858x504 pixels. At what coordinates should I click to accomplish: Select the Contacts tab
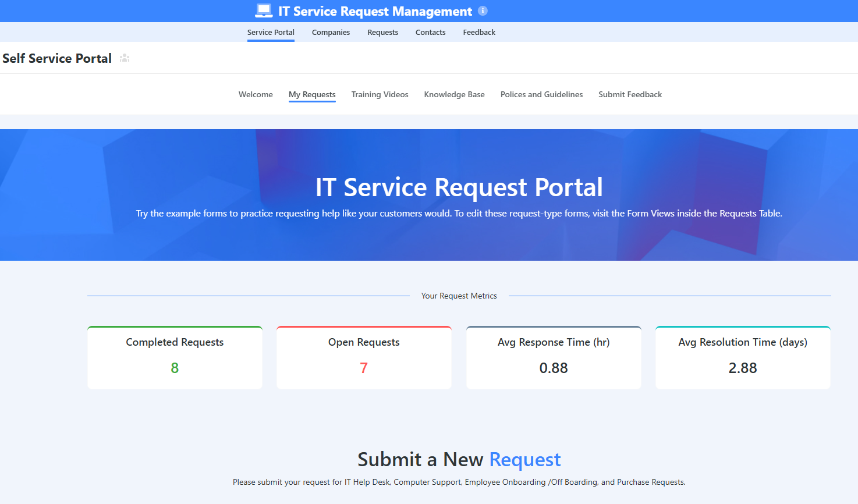click(430, 33)
